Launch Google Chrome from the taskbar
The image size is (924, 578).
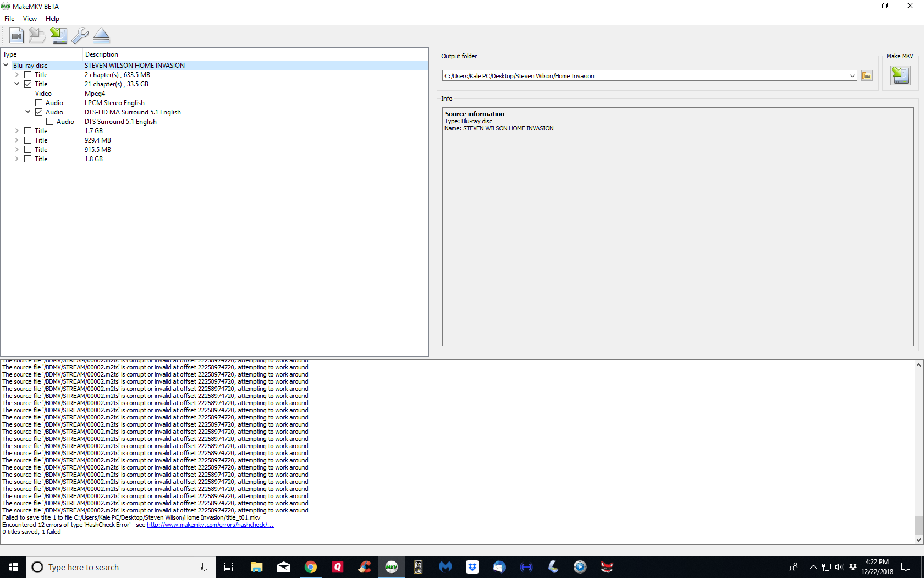coord(311,567)
